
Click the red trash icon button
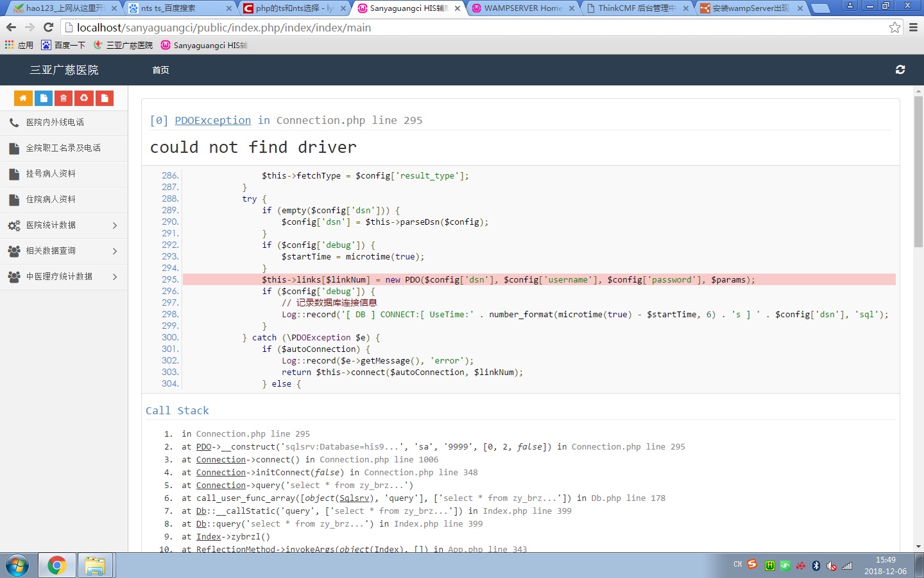64,98
